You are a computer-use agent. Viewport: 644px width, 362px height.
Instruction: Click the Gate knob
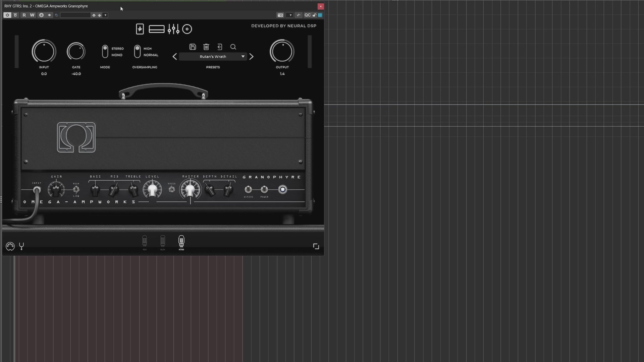[76, 51]
